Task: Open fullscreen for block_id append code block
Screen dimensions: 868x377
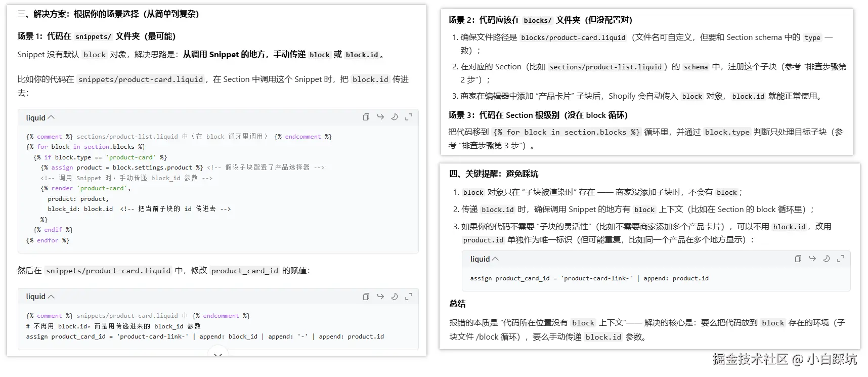Action: click(409, 297)
